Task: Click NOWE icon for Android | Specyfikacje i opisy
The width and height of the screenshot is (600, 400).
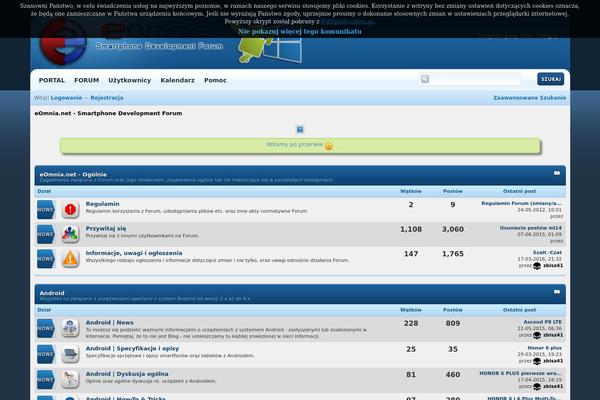Action: (x=46, y=354)
